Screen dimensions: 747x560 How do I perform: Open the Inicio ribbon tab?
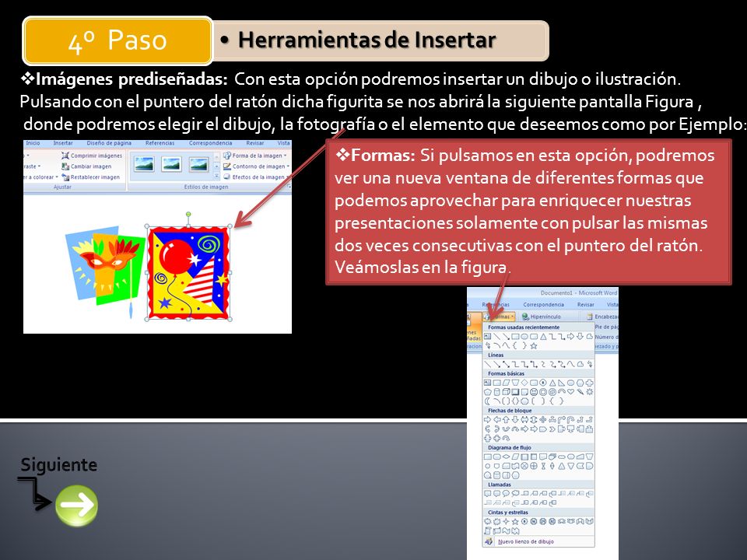pyautogui.click(x=33, y=143)
